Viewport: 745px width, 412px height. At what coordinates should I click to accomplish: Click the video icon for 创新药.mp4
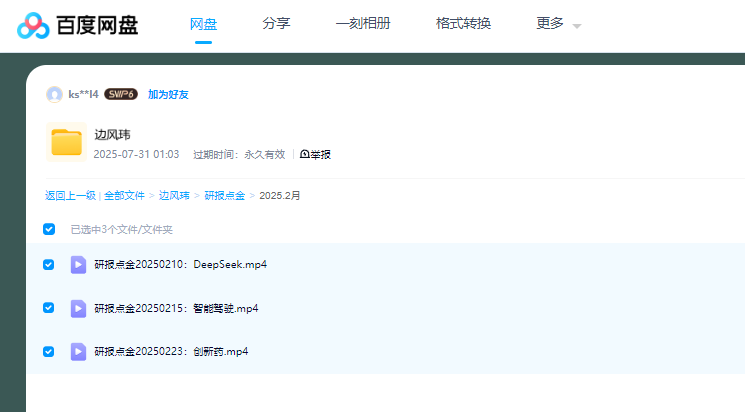[x=78, y=352]
